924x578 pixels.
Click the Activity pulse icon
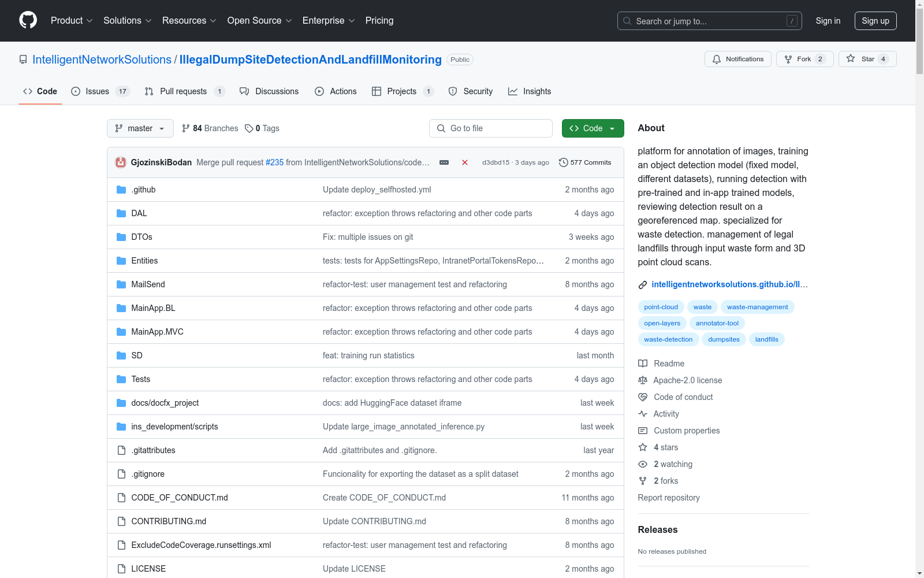pos(643,414)
